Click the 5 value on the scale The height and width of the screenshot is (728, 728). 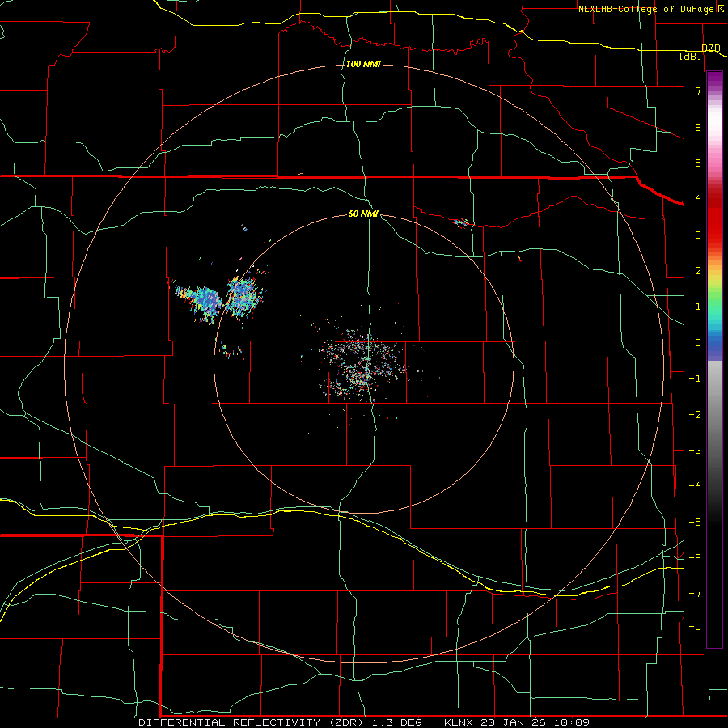tap(698, 163)
